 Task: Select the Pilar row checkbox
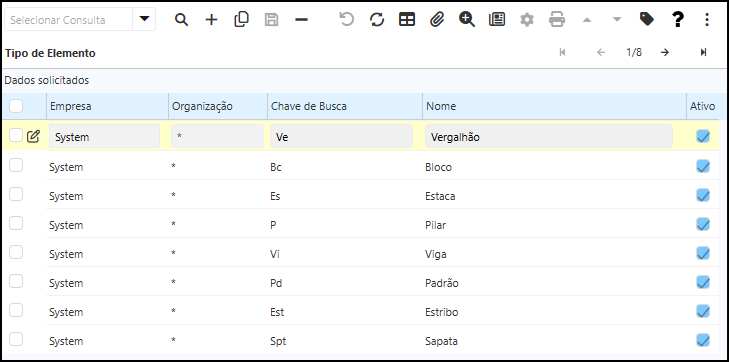(16, 223)
